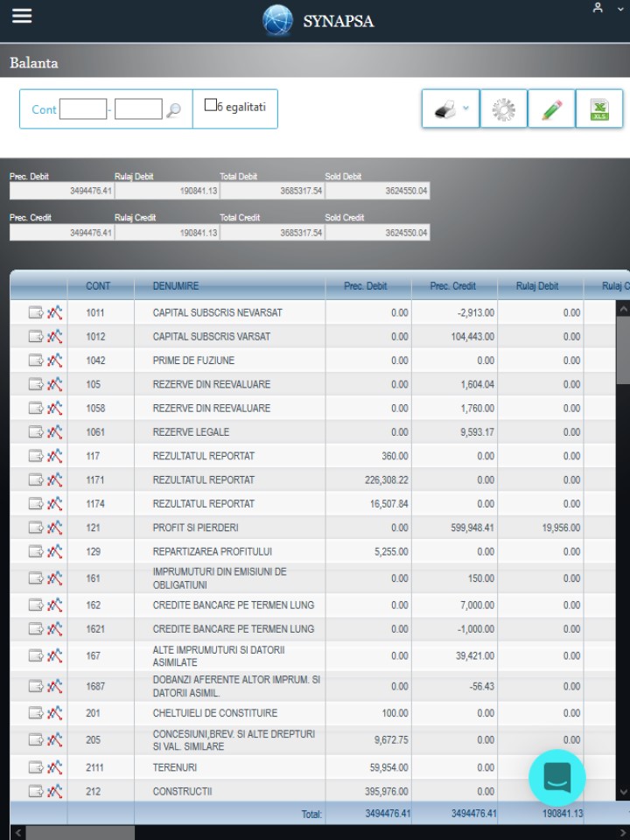
Task: Show chart icon for account 2111
Action: [x=54, y=767]
